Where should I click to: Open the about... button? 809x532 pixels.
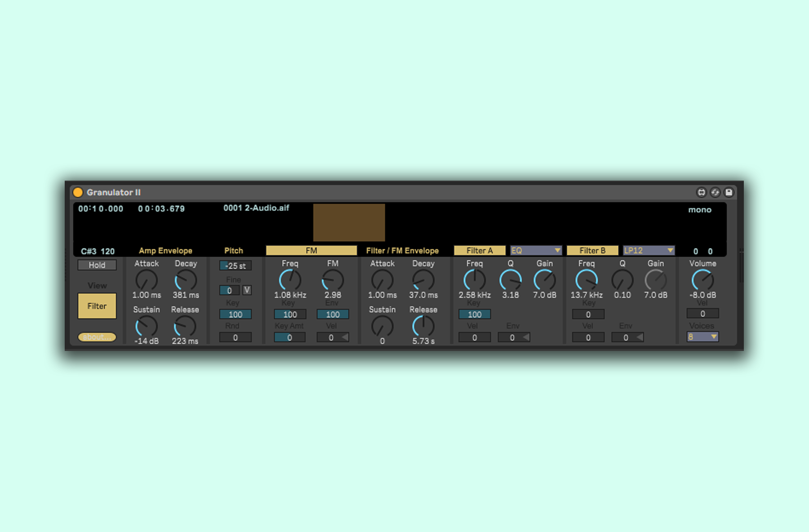tap(97, 337)
